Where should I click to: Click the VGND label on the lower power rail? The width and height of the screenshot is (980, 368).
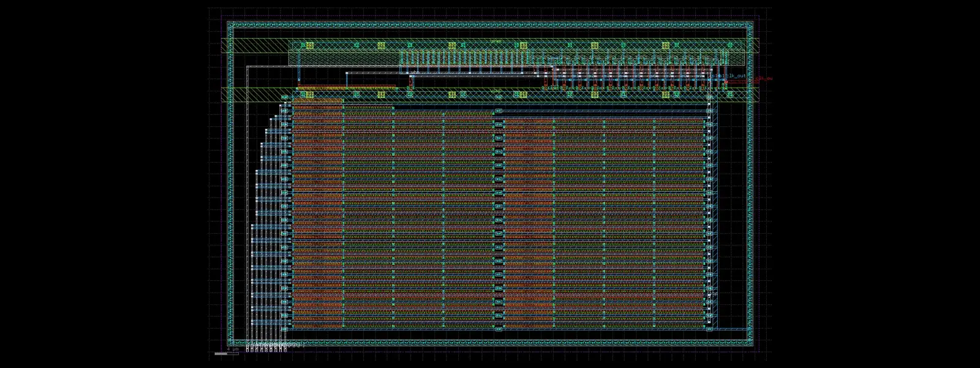(496, 91)
